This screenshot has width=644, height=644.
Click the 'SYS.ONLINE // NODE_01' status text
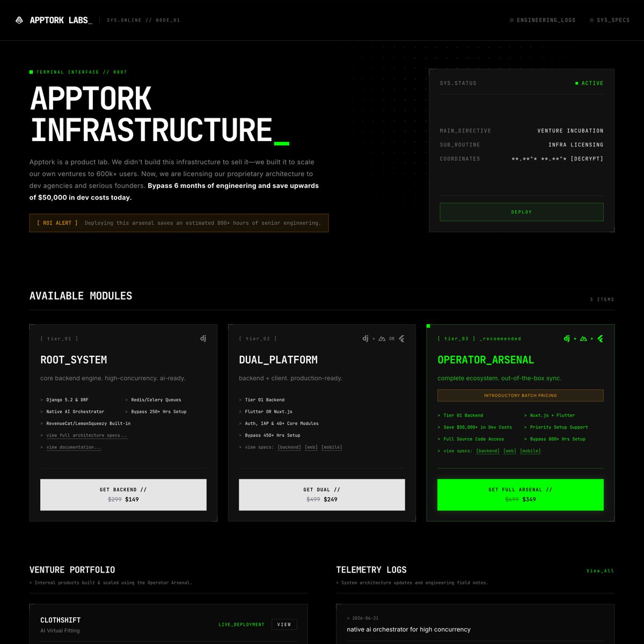click(143, 20)
